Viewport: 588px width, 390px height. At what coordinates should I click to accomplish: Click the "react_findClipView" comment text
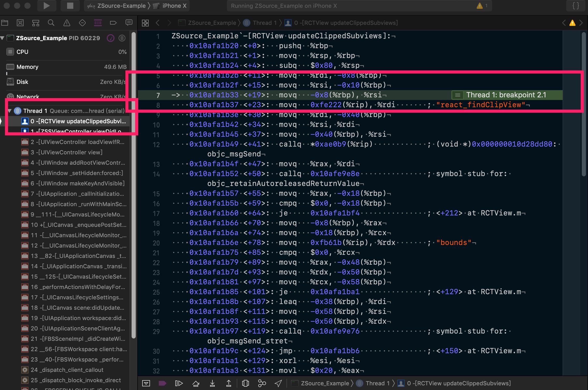481,105
